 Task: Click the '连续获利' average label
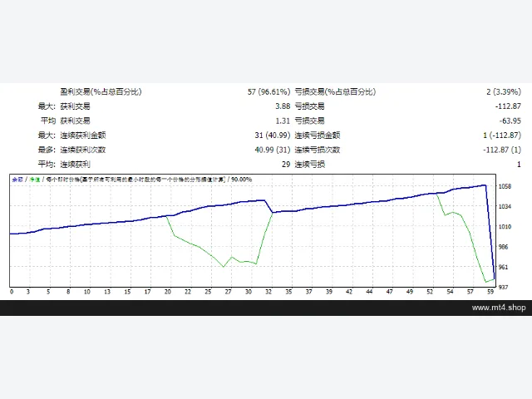tap(76, 165)
